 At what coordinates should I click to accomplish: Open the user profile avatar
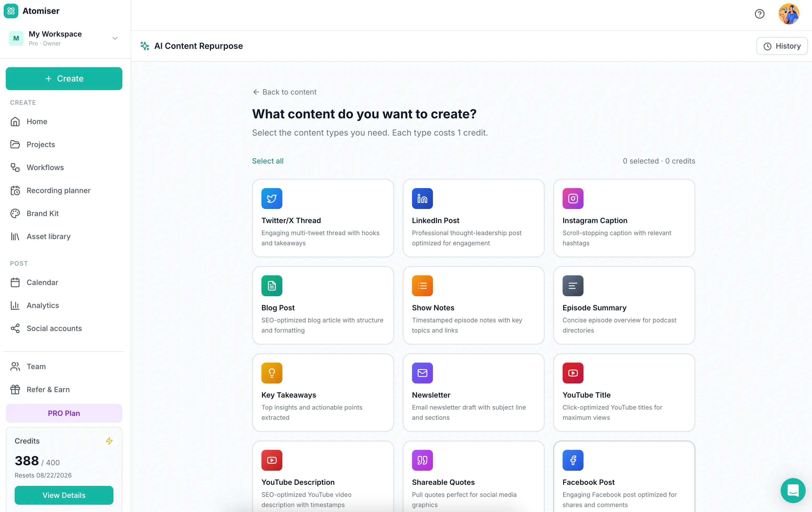pos(789,14)
